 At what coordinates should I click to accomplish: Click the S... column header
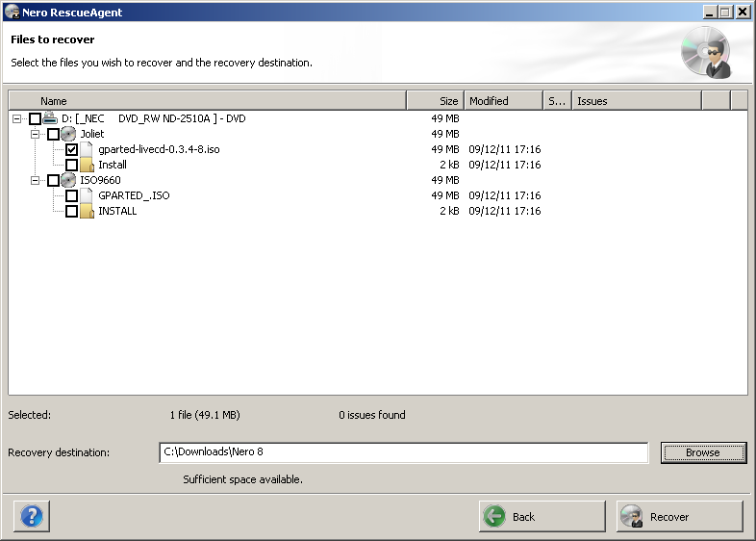pyautogui.click(x=557, y=100)
